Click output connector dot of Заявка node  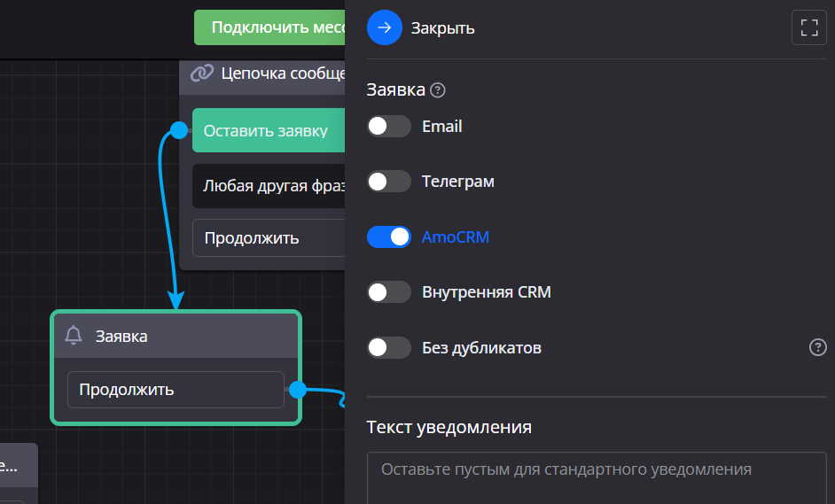298,390
